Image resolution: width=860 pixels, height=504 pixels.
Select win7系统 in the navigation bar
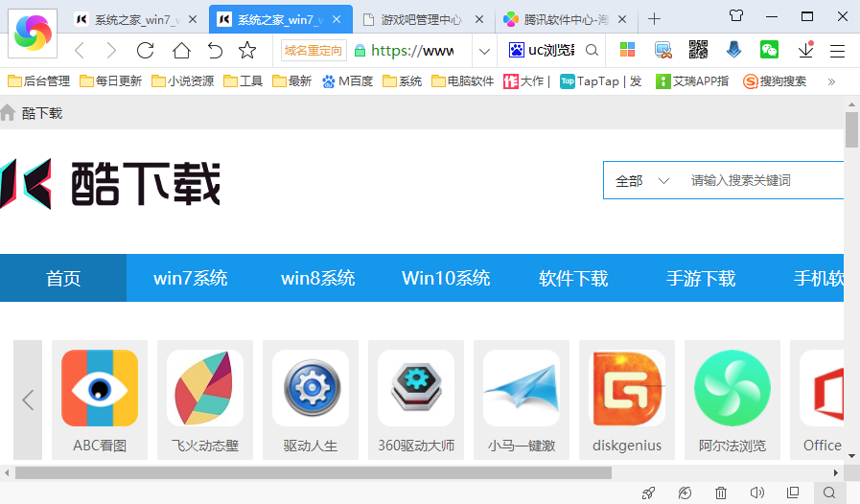190,278
